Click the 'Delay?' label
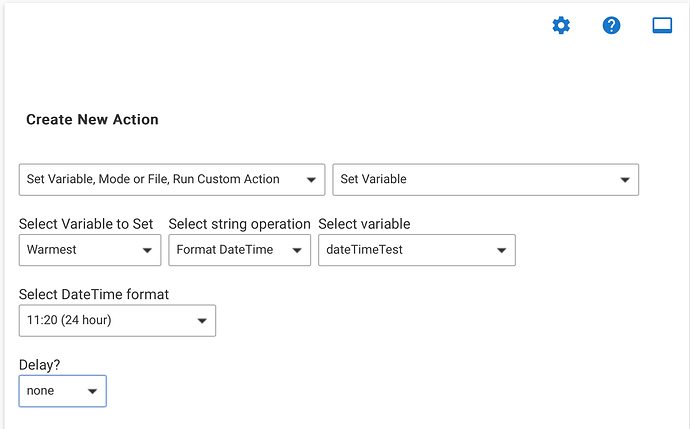 click(x=39, y=365)
